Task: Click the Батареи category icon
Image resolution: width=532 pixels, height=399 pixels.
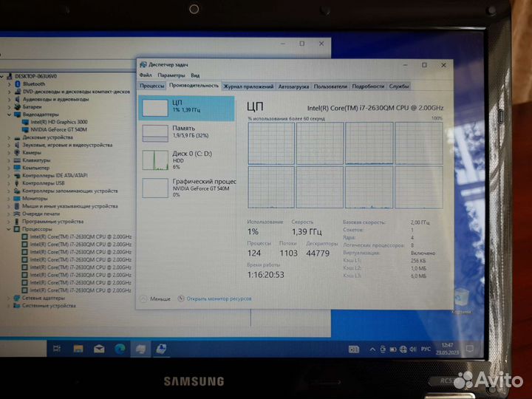Action: click(x=18, y=107)
